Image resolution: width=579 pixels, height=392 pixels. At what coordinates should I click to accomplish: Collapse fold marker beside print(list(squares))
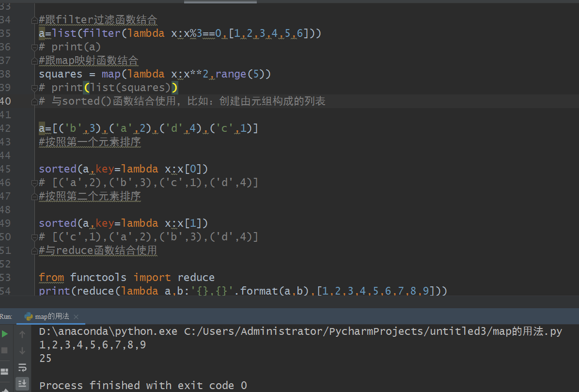click(x=34, y=88)
